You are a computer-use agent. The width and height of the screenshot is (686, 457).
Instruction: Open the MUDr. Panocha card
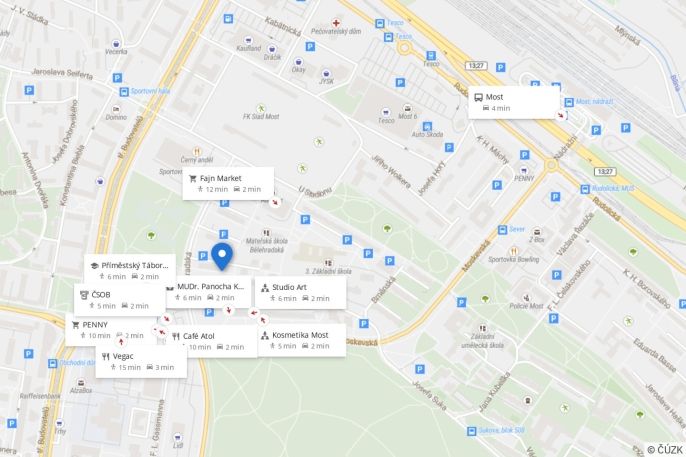coord(208,292)
